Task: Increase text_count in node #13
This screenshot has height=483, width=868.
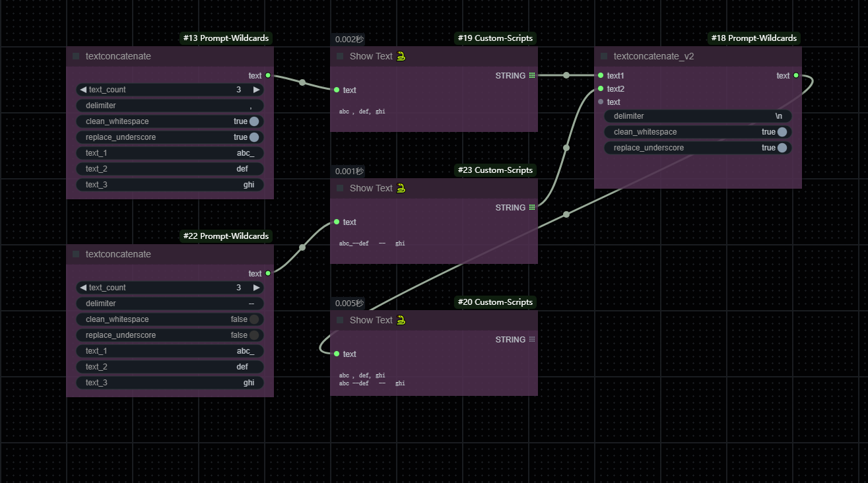Action: pyautogui.click(x=257, y=90)
